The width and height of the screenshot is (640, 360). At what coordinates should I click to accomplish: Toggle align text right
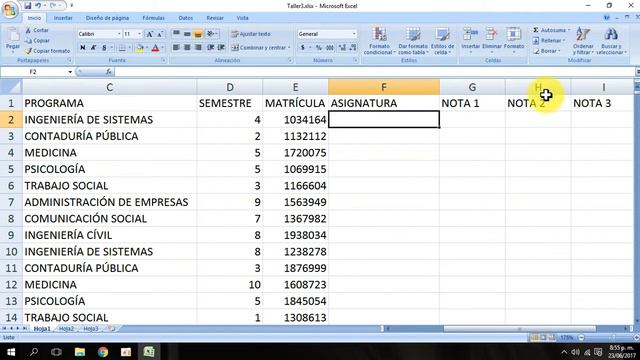[198, 48]
